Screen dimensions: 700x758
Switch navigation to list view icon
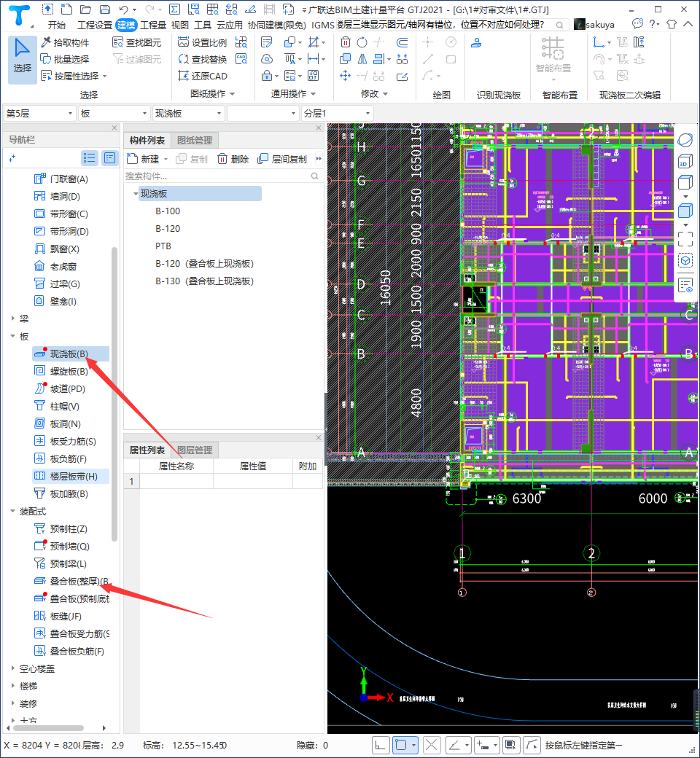pyautogui.click(x=90, y=158)
